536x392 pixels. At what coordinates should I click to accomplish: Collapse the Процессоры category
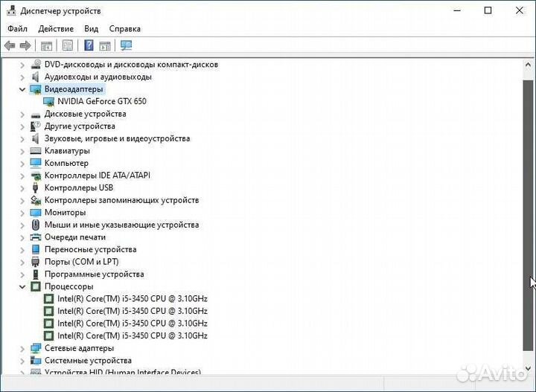(x=22, y=287)
